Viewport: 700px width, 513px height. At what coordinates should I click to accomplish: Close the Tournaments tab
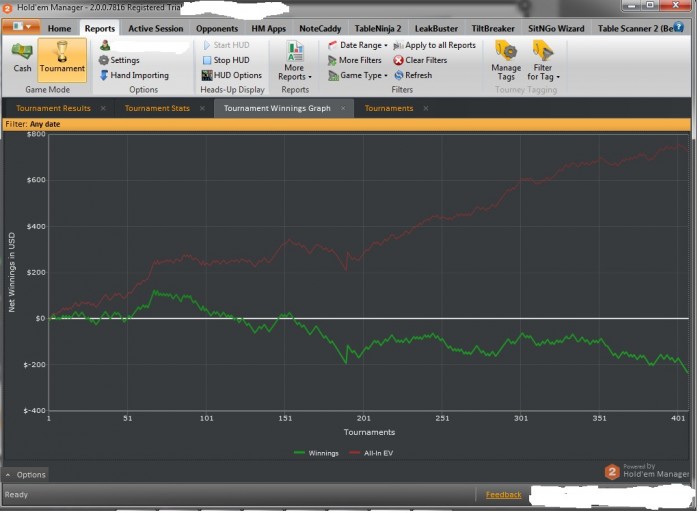426,108
